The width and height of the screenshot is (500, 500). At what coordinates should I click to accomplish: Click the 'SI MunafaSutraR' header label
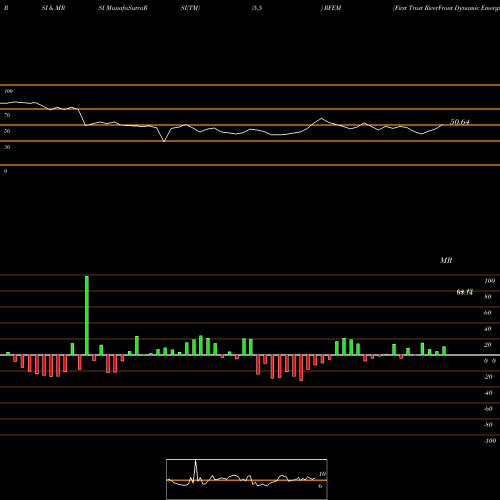click(123, 8)
